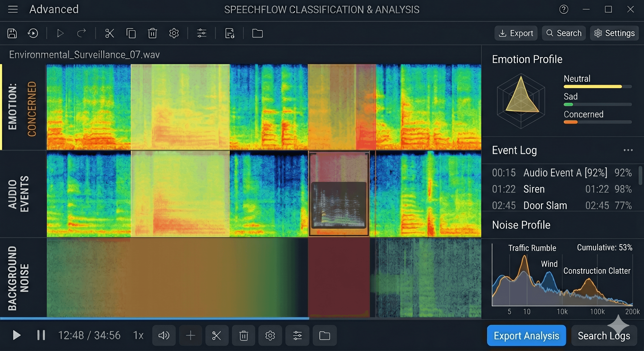
Task: Click the file report icon in top toolbar
Action: 230,33
